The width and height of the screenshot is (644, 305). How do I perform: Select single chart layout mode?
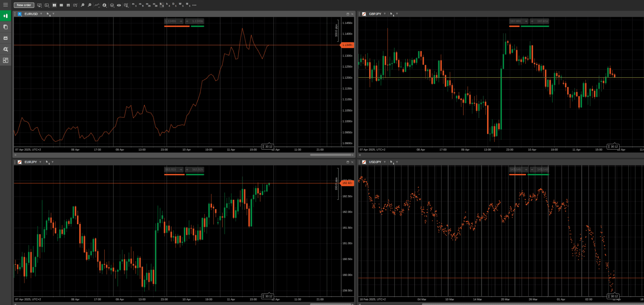[61, 5]
